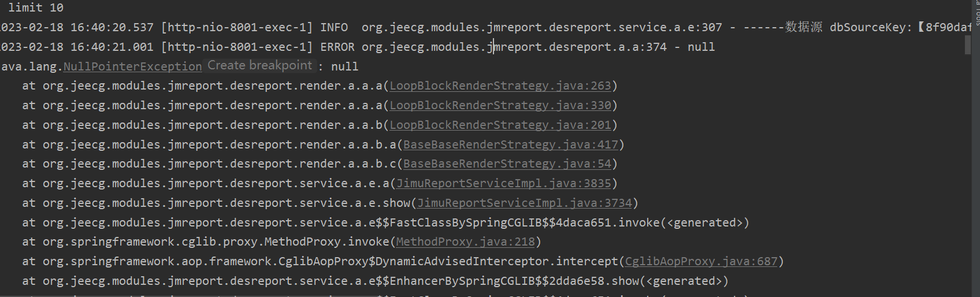Open JimuReportServiceImpl.java:3835 link
Viewport: 980px width, 297px height.
[504, 183]
